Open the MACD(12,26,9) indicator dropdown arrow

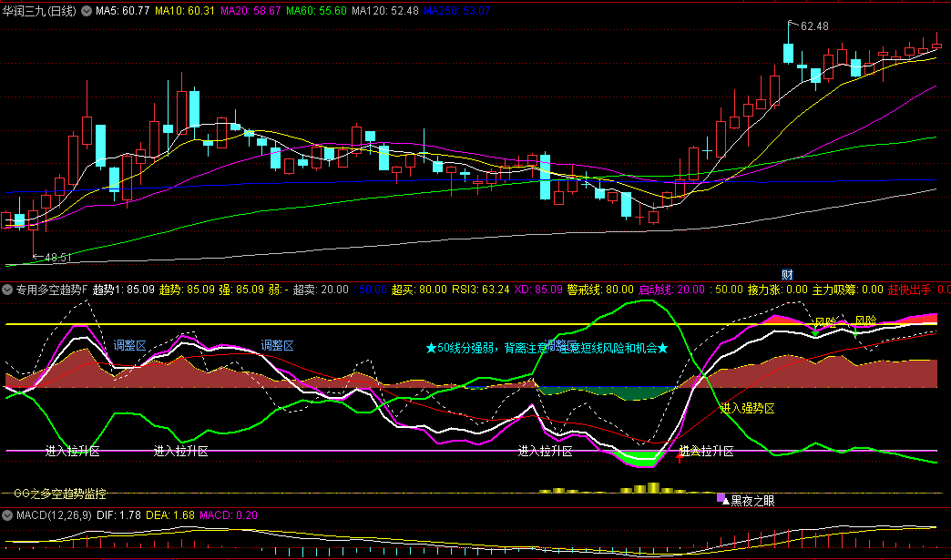8,516
